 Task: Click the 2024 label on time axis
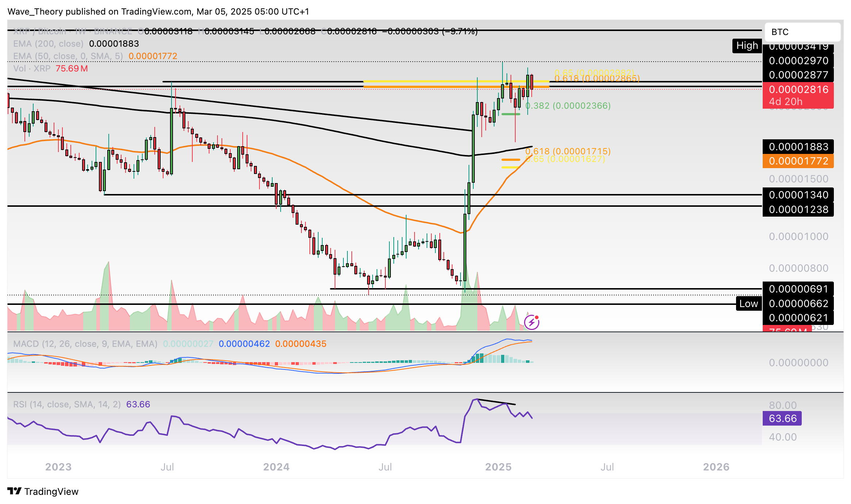(276, 467)
